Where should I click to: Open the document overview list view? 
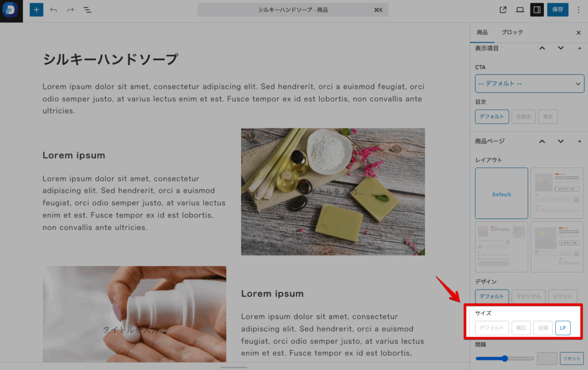coord(87,10)
